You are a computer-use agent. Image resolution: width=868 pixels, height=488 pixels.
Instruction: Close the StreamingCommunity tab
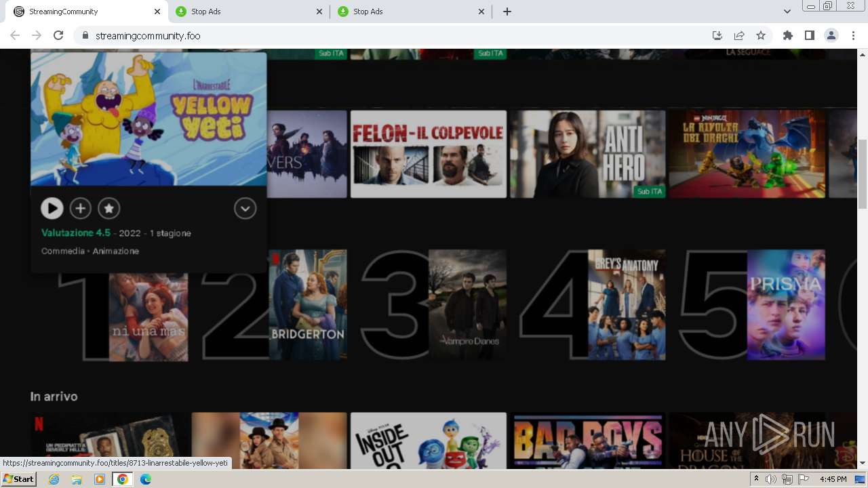(x=157, y=12)
